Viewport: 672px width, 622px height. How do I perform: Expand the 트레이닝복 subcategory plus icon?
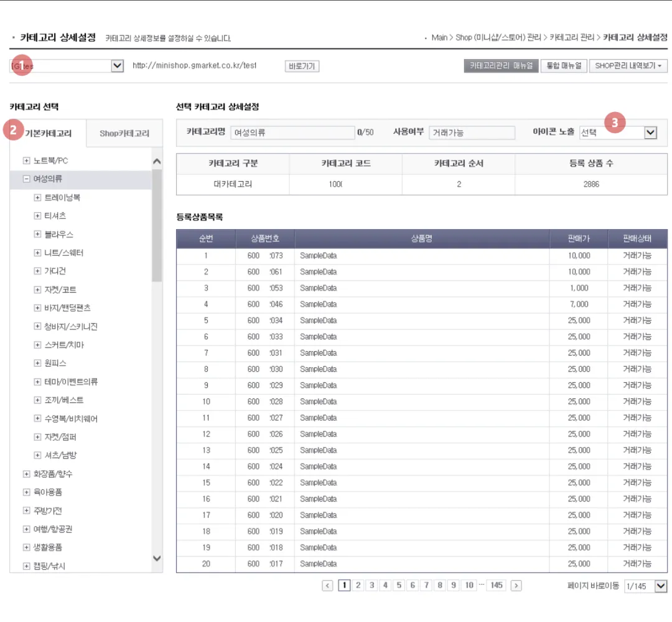pos(38,197)
